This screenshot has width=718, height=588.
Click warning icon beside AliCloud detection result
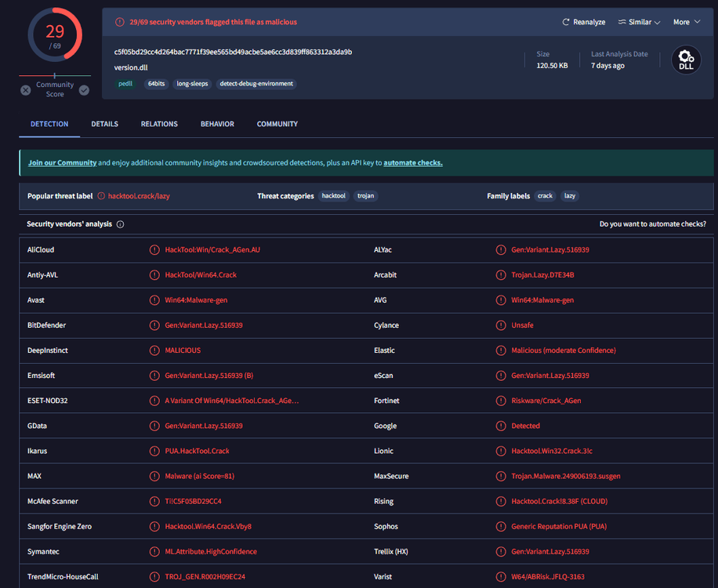[154, 250]
